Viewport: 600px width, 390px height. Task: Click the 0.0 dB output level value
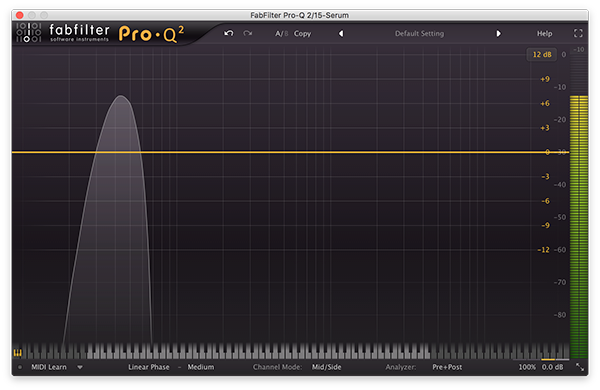[x=552, y=367]
